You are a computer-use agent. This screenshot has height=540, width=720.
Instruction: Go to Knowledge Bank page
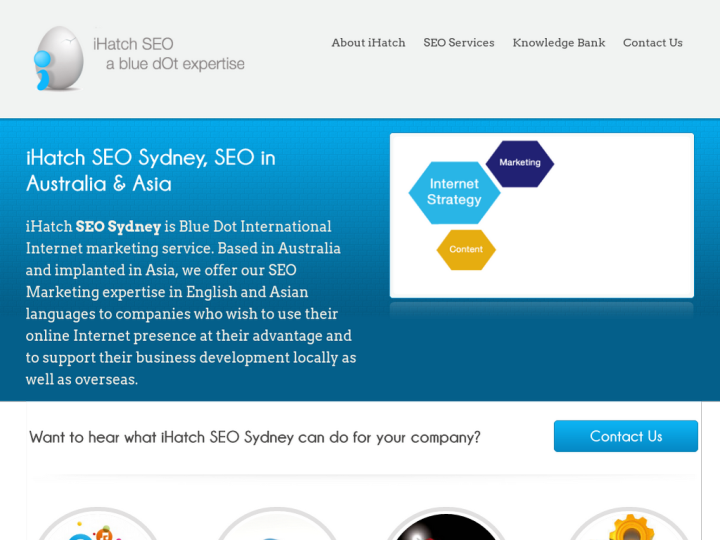click(559, 43)
